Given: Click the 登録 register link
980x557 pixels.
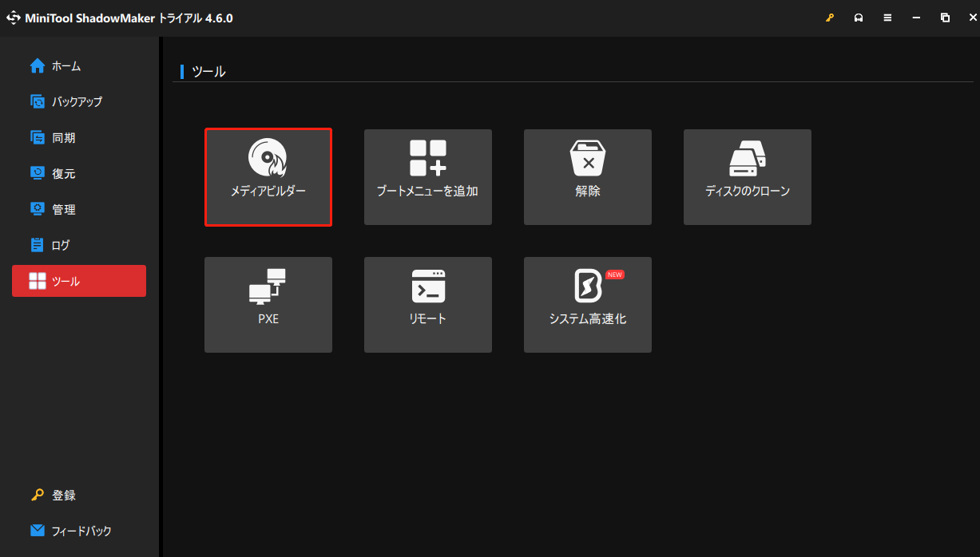Looking at the screenshot, I should [x=64, y=496].
